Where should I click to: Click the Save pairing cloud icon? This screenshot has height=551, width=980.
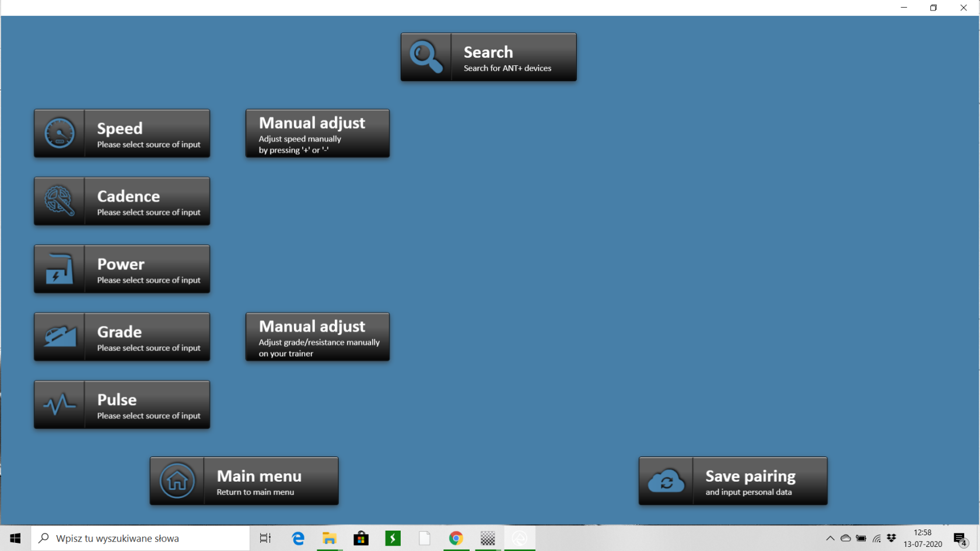[x=666, y=481]
